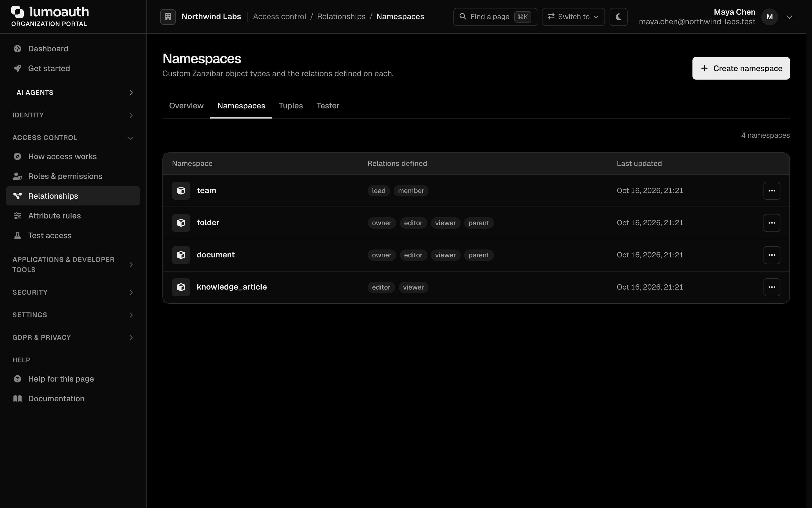Open the Tester tab

tap(328, 106)
